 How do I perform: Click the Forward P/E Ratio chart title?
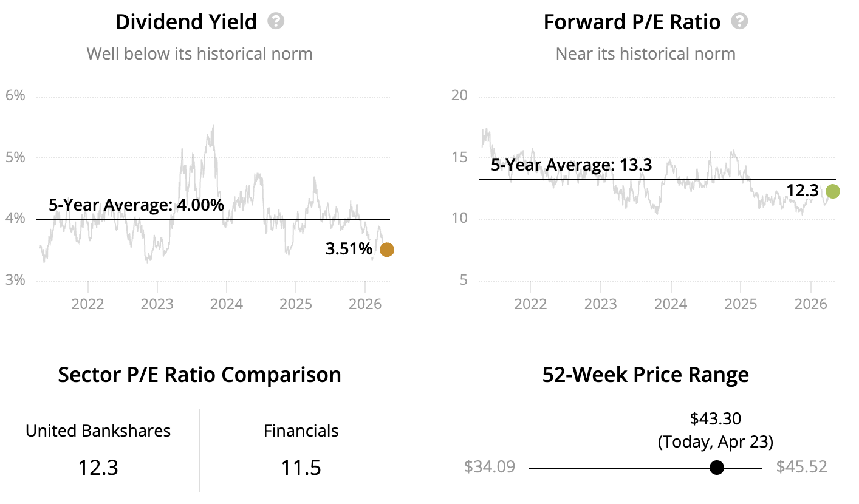(632, 22)
